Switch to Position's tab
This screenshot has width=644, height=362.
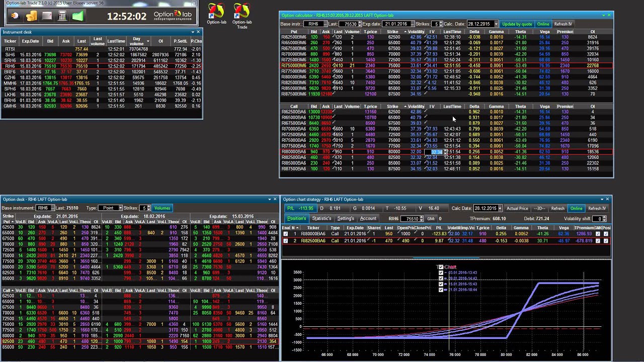pos(296,219)
